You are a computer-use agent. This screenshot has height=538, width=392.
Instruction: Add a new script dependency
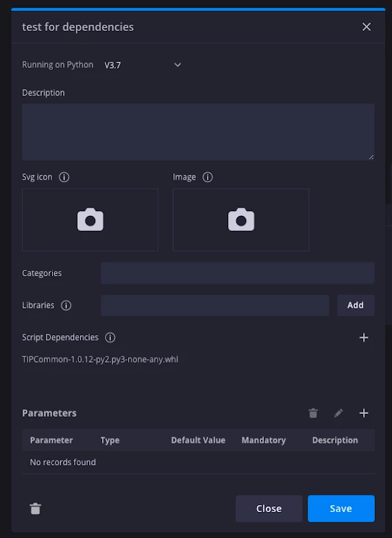tap(364, 338)
